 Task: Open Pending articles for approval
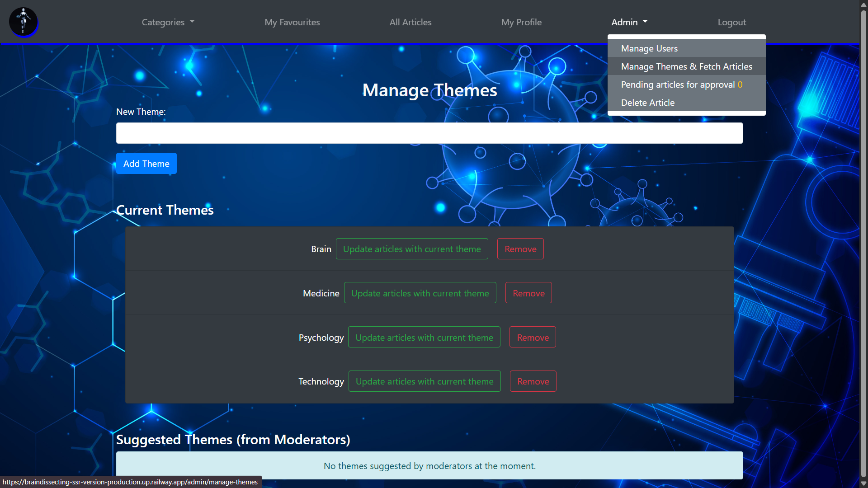(681, 84)
